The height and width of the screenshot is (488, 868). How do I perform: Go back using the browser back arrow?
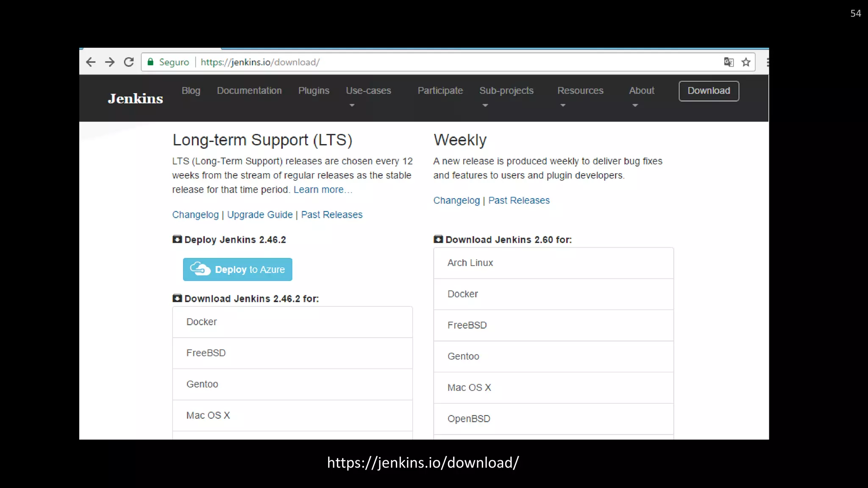[x=91, y=62]
